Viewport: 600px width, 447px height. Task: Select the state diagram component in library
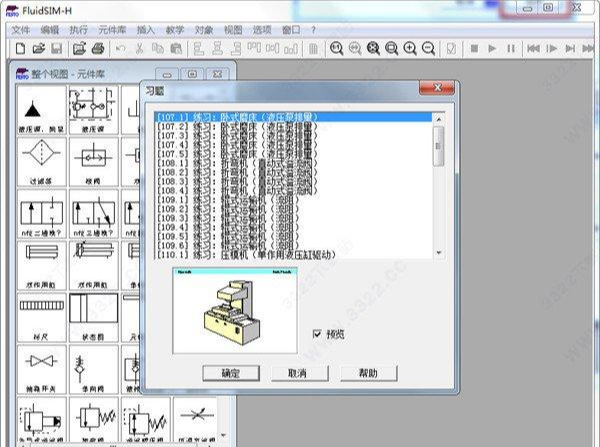tap(93, 317)
